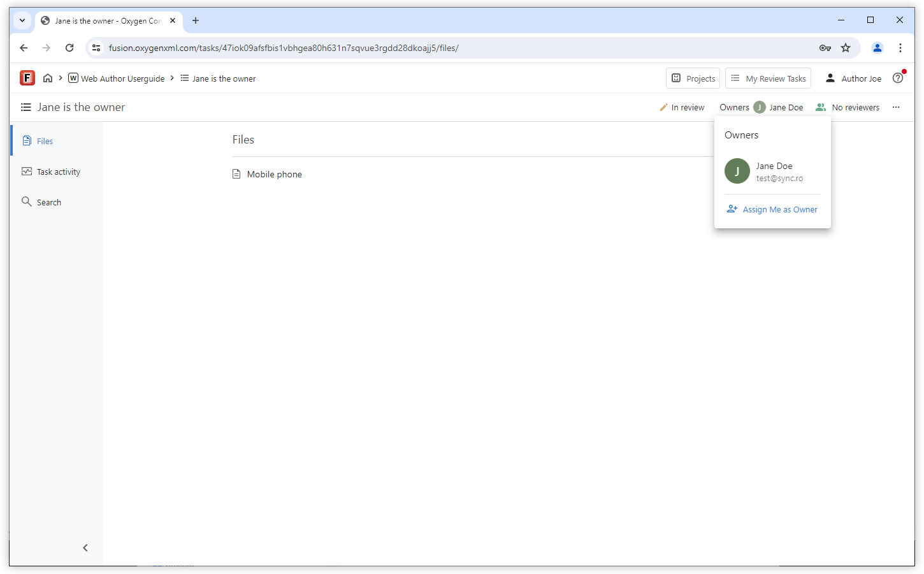
Task: Go forward in the browser
Action: (x=47, y=48)
